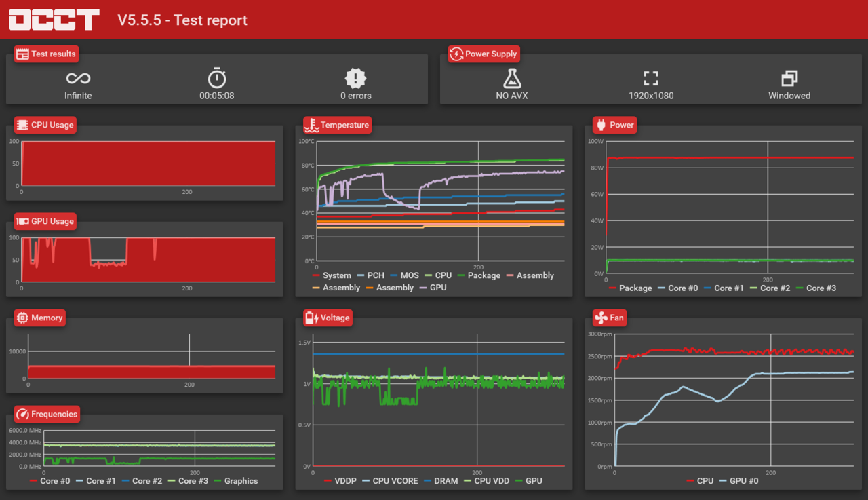Toggle Package series in Power legend
The width and height of the screenshot is (868, 500).
tap(630, 288)
